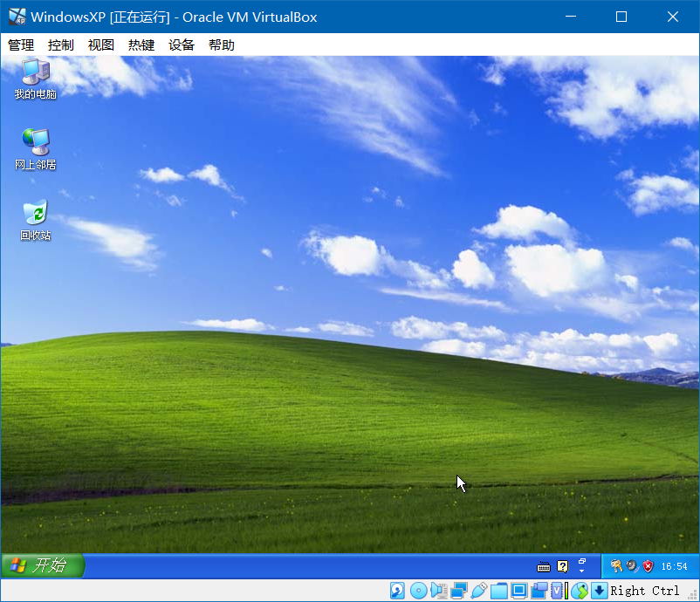Open the 帮助 menu
The width and height of the screenshot is (700, 602).
coord(222,45)
